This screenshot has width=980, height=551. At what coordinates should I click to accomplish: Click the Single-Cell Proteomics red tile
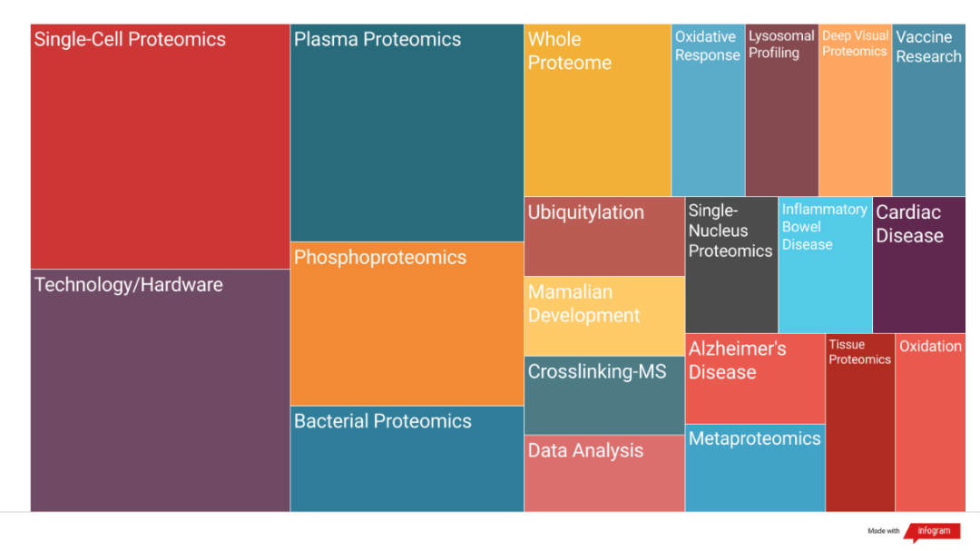(160, 146)
